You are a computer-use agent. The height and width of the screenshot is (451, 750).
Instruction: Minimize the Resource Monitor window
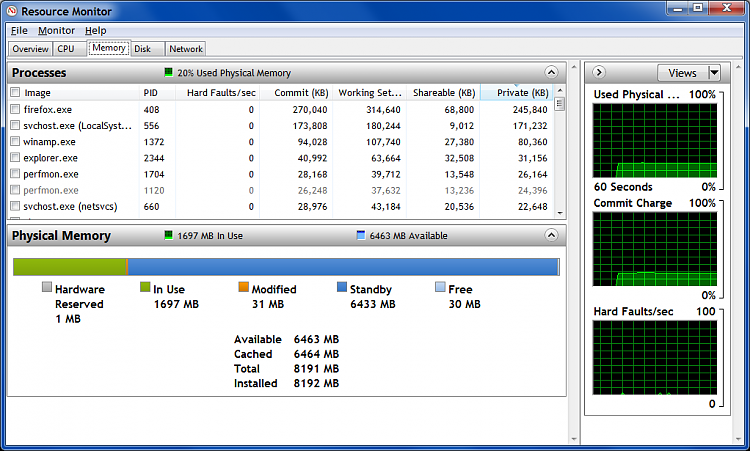coord(677,8)
